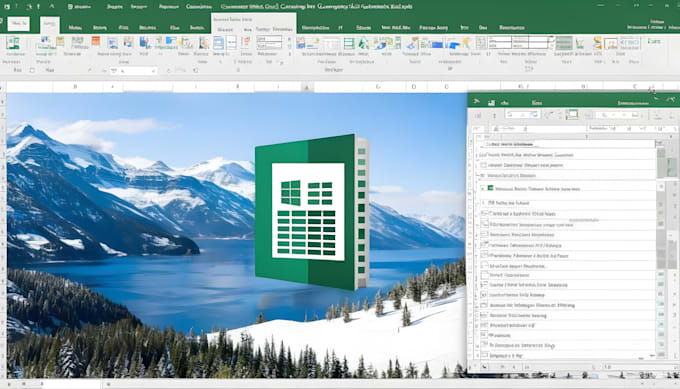Viewport: 680px width, 389px height.
Task: Click the green table grid icon in the ribbon
Action: point(349,43)
